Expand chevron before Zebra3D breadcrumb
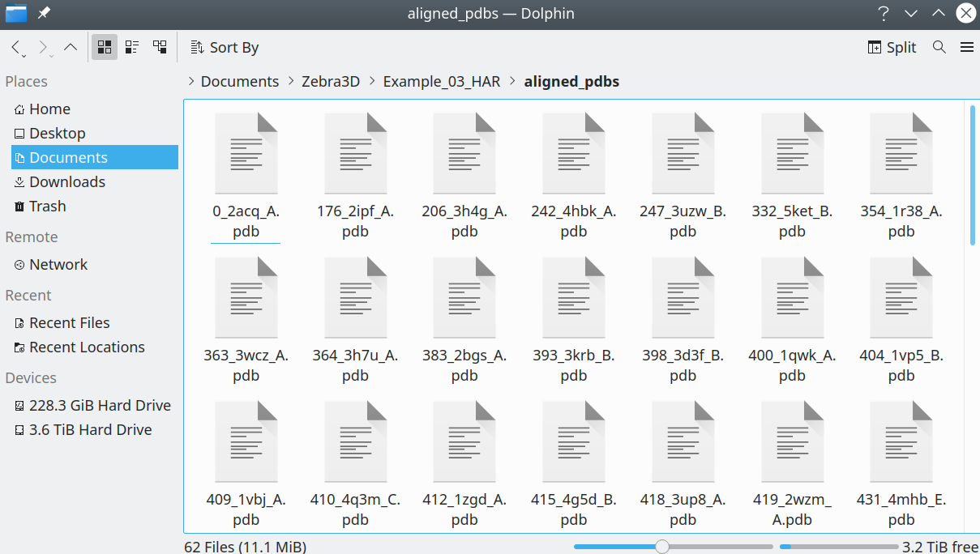The image size is (980, 554). (x=290, y=81)
